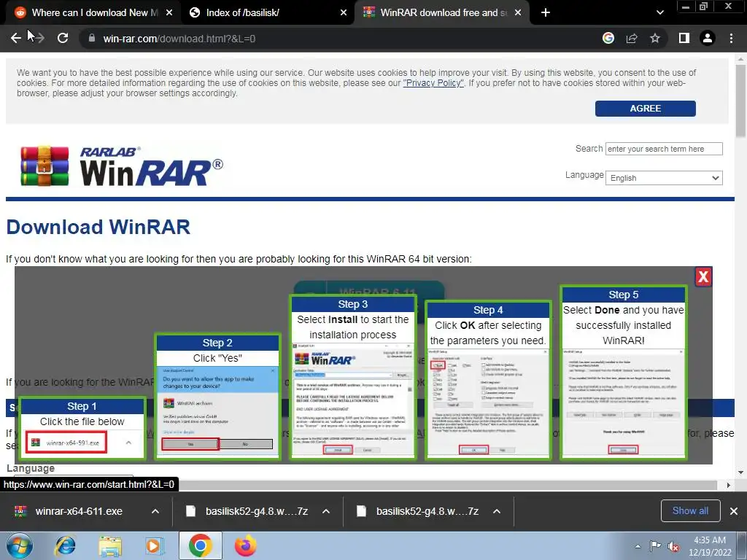This screenshot has height=560, width=747.
Task: Close the 'Index of /basilisk/' tab
Action: [344, 12]
